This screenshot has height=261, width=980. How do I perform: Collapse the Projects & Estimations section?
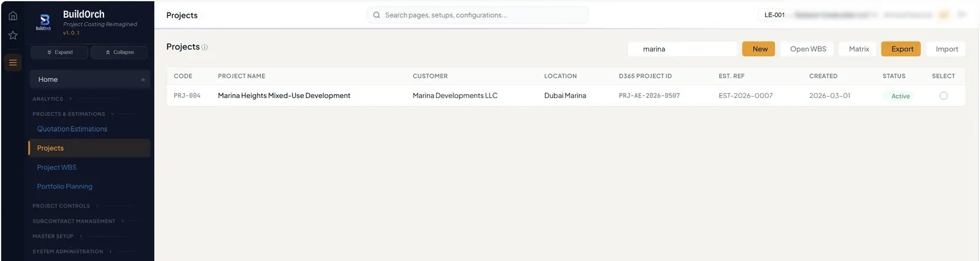(73, 114)
